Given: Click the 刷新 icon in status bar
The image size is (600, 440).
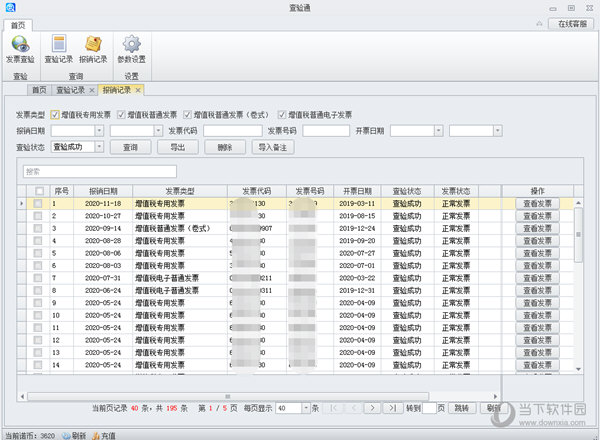Looking at the screenshot, I should 74,435.
